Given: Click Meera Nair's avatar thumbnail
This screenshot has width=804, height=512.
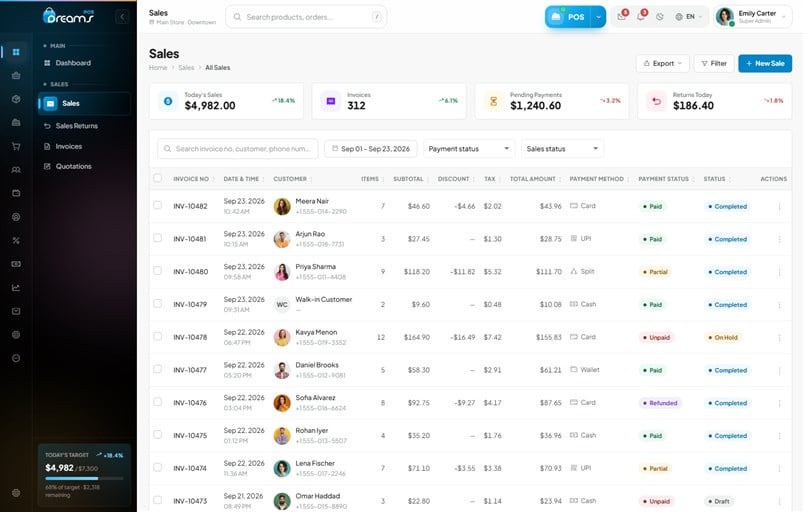Looking at the screenshot, I should coord(282,206).
